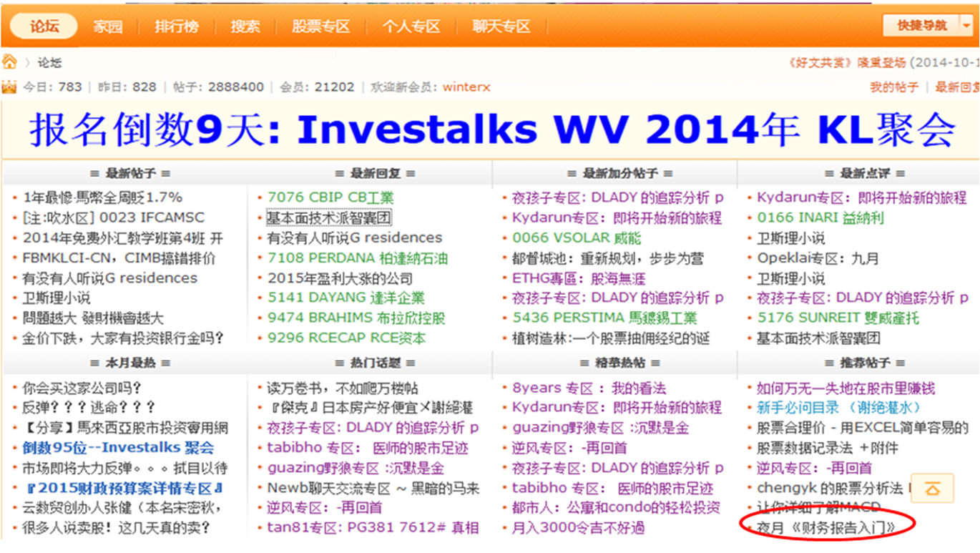The width and height of the screenshot is (980, 553).
Task: Open 反弹???逃命??? thread
Action: [89, 407]
